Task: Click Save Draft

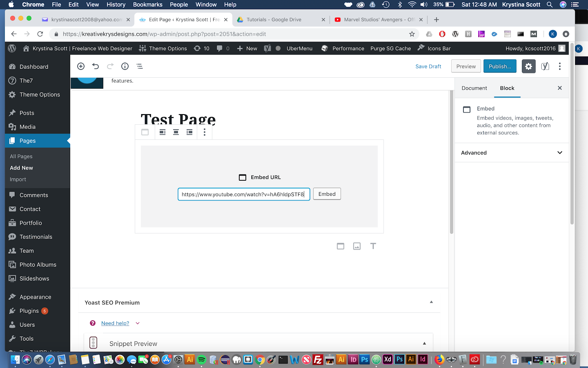Action: click(x=428, y=66)
